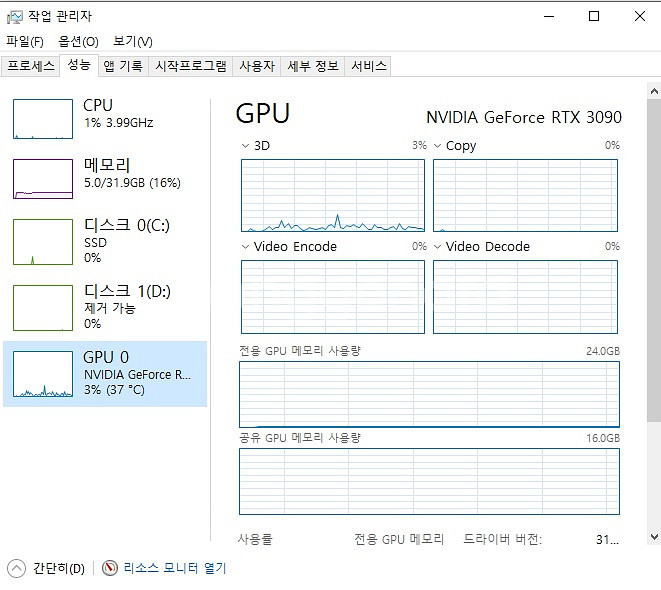
Task: Open the 파일(F) menu
Action: 25,41
